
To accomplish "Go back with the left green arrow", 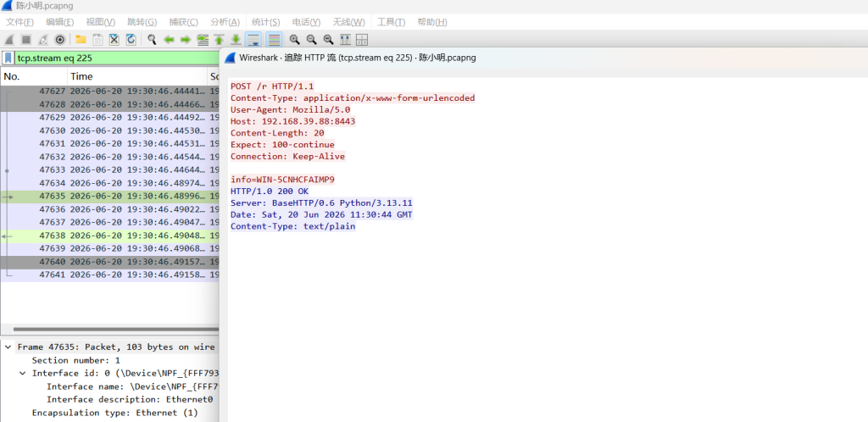I will tap(169, 40).
